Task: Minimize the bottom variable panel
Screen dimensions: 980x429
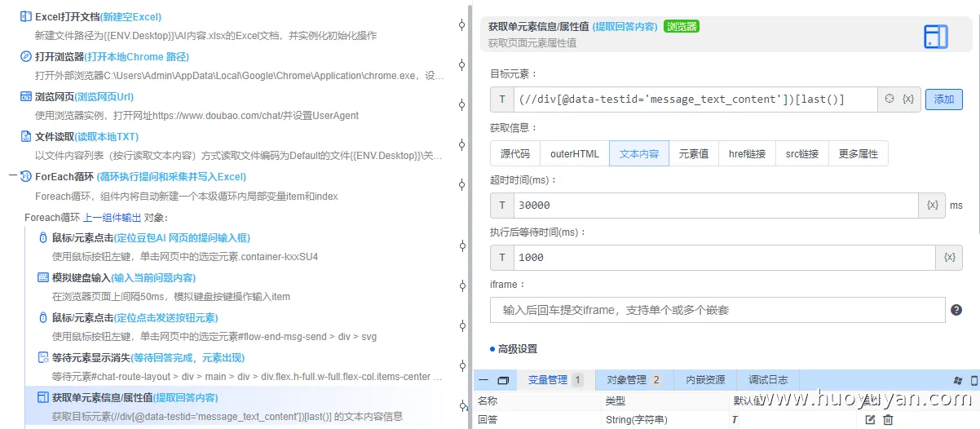Action: [x=483, y=380]
